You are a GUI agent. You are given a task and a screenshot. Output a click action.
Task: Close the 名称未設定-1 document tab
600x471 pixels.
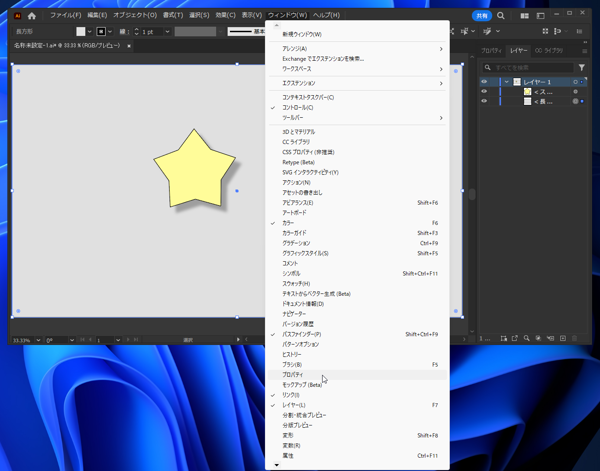click(129, 46)
